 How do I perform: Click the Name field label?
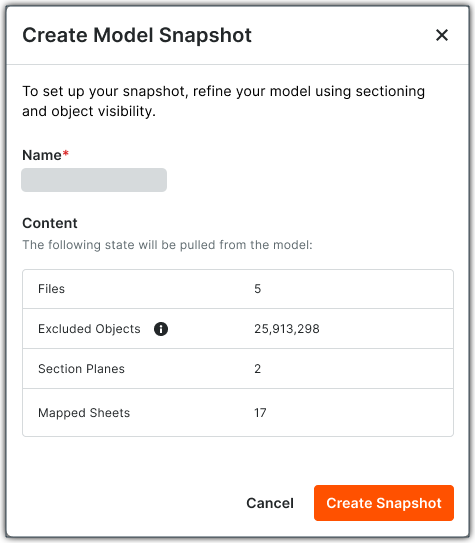[45, 155]
